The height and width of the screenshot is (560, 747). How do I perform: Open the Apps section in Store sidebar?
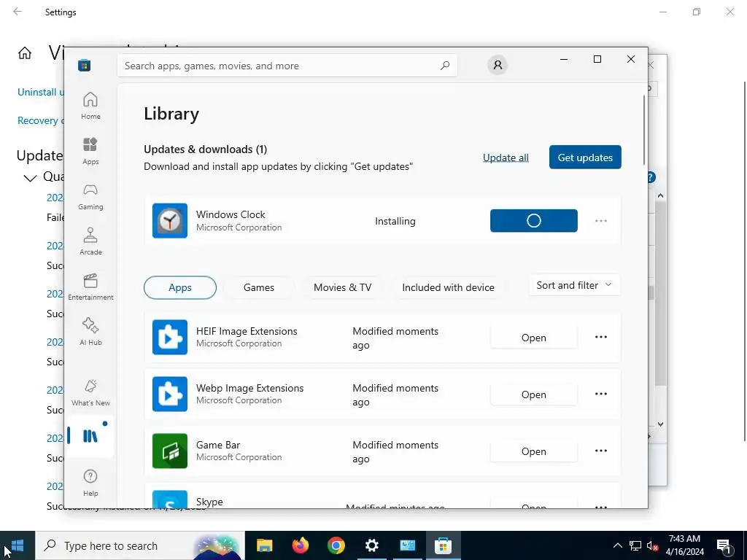coord(90,151)
